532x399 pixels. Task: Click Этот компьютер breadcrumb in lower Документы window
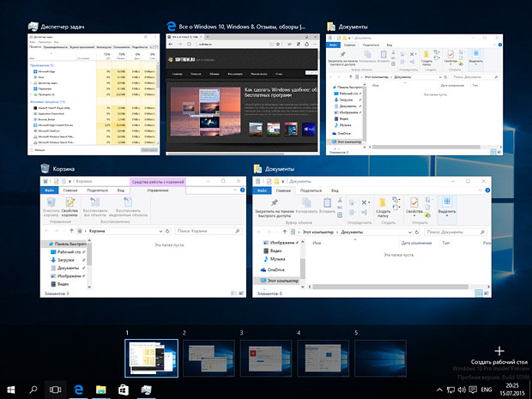(x=317, y=232)
